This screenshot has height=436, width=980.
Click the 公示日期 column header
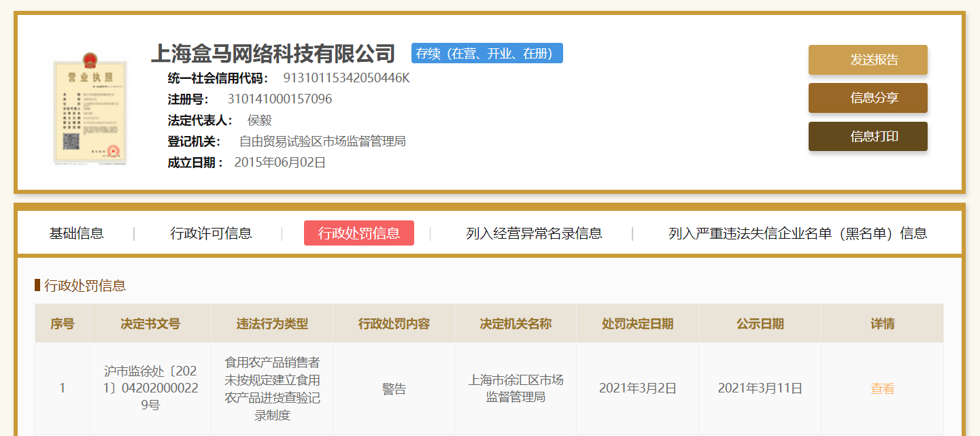(760, 324)
